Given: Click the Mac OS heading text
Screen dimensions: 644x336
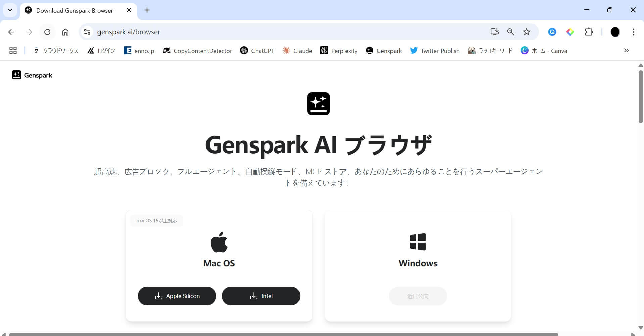Looking at the screenshot, I should pos(219,263).
